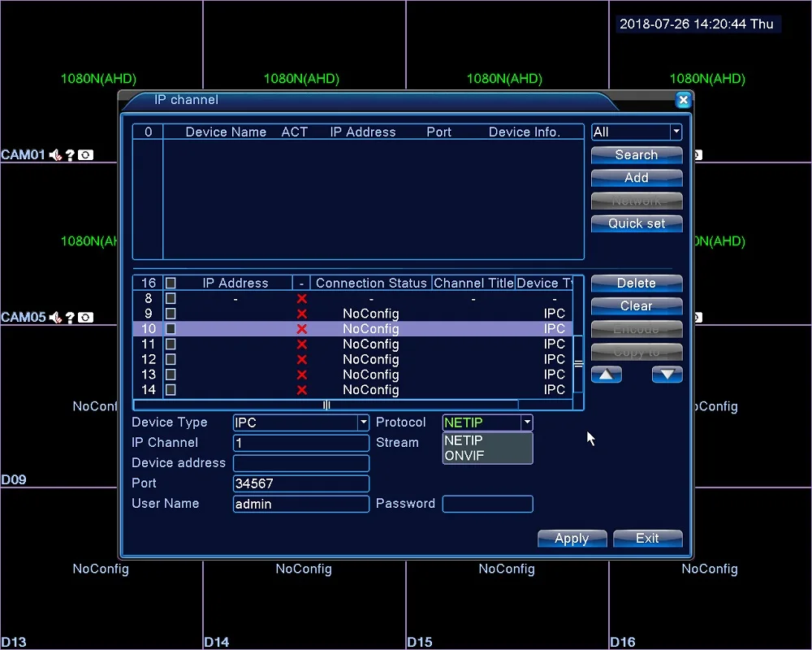
Task: Click the Delete button
Action: 637,283
